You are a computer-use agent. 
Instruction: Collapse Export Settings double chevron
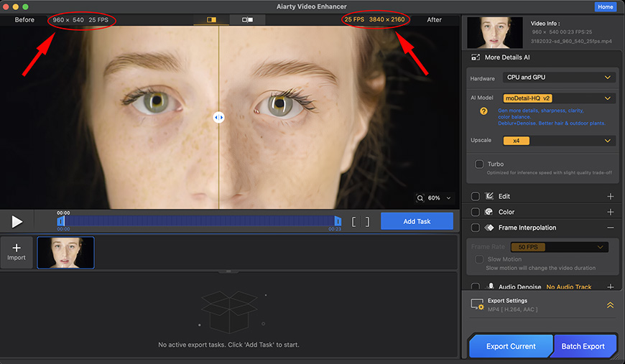click(x=610, y=305)
